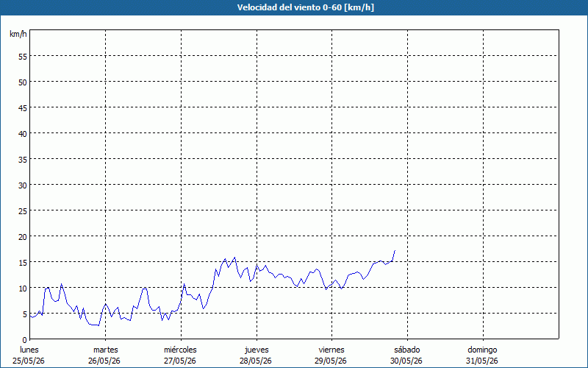
Task: Click the y-axis value 25
Action: 23,211
